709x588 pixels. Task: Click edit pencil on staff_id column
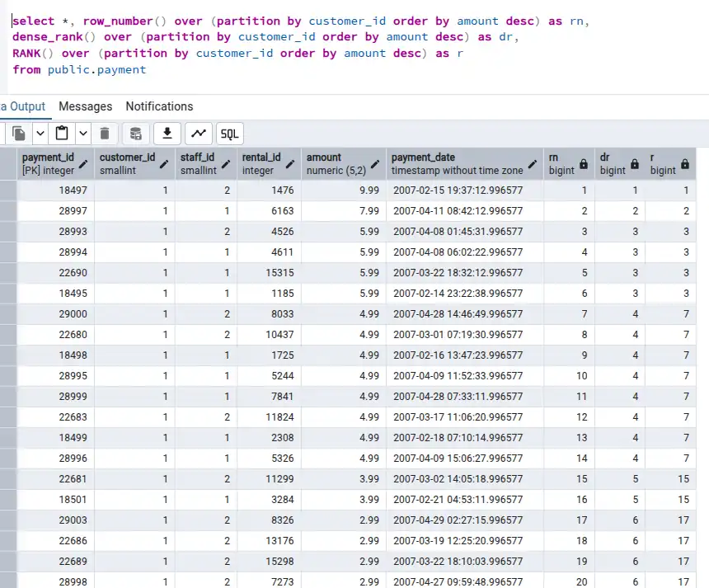coord(226,164)
